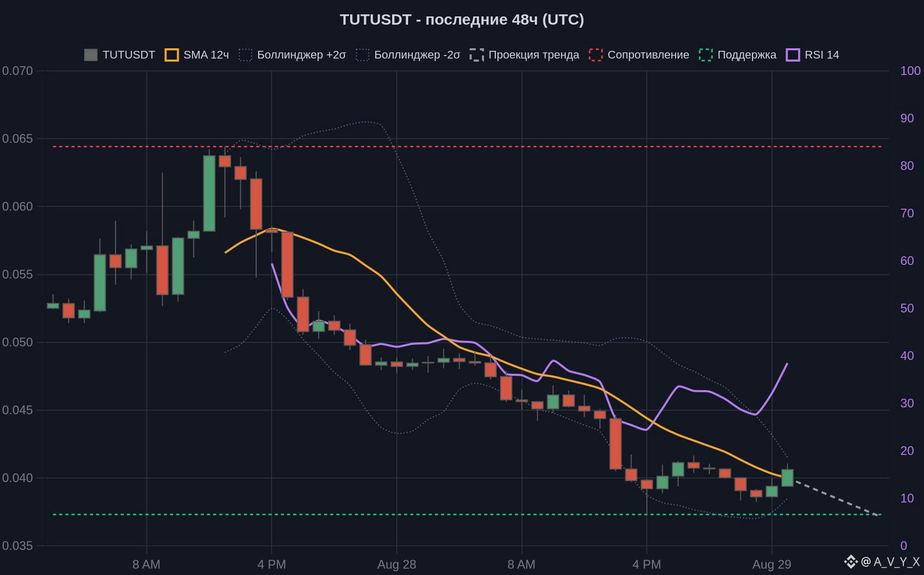924x575 pixels.
Task: Click the TUTUSDT gray legend swatch
Action: click(91, 55)
